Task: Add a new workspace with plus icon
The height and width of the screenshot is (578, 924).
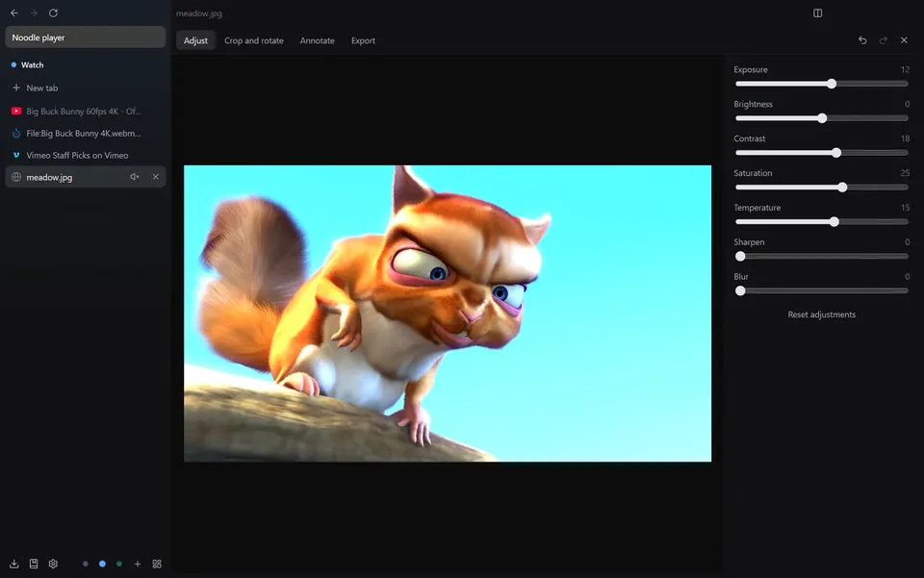Action: point(138,564)
